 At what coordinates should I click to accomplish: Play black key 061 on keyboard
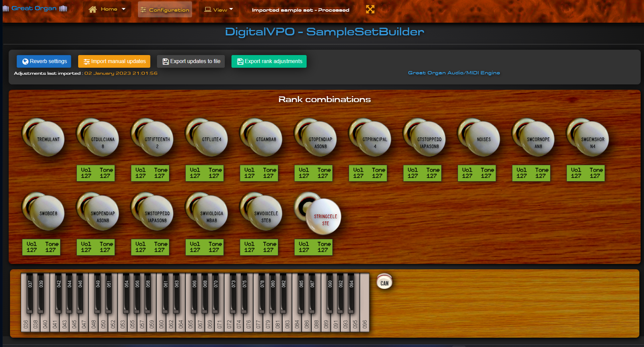click(165, 293)
